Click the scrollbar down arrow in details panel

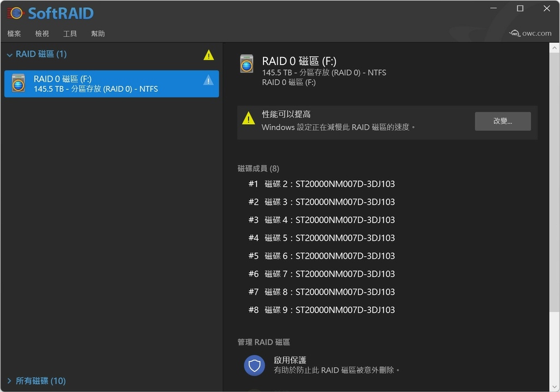click(x=555, y=387)
